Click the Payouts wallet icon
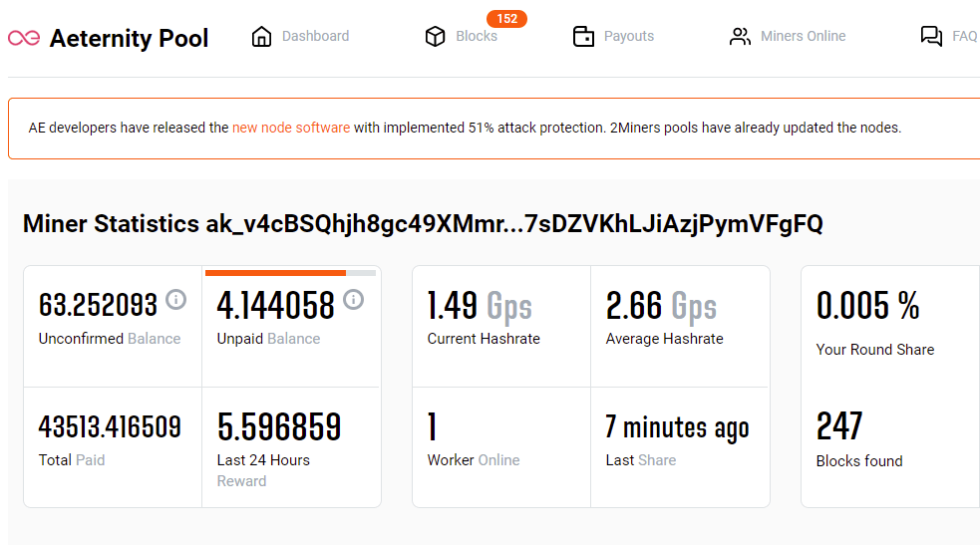This screenshot has height=545, width=980. click(583, 36)
